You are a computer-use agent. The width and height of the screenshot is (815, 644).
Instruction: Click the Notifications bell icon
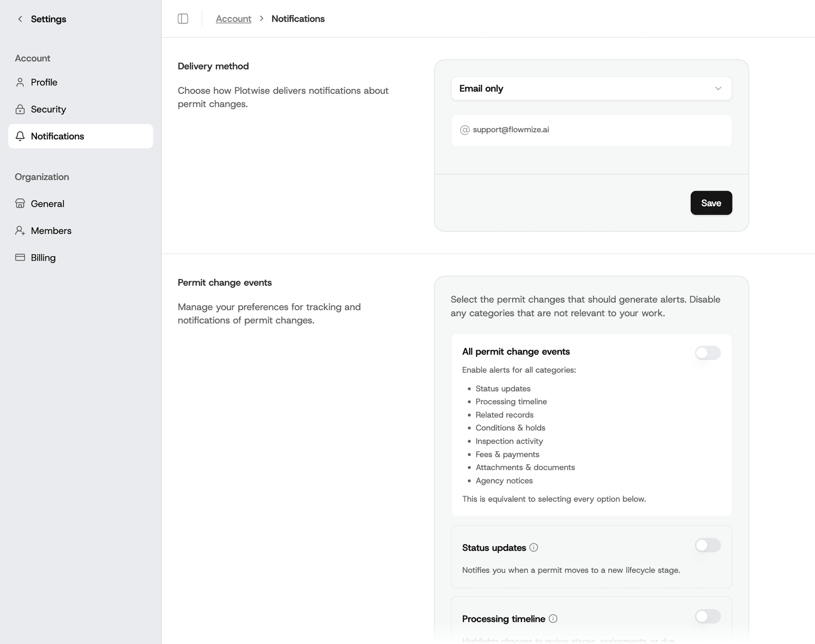20,136
